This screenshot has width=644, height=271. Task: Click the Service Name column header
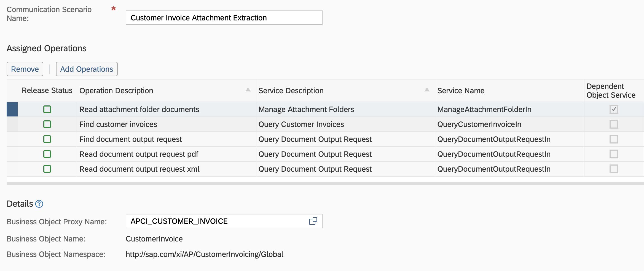(461, 90)
